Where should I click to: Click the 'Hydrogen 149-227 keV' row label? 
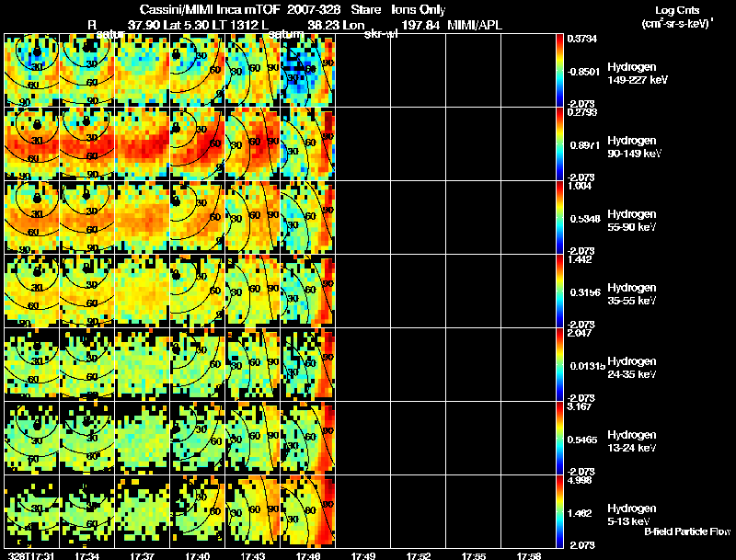coord(637,74)
